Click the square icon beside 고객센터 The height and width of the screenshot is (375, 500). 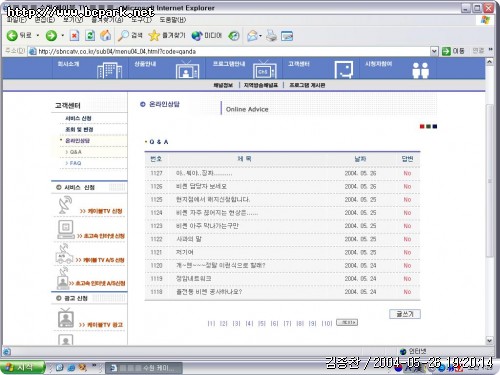(x=344, y=70)
